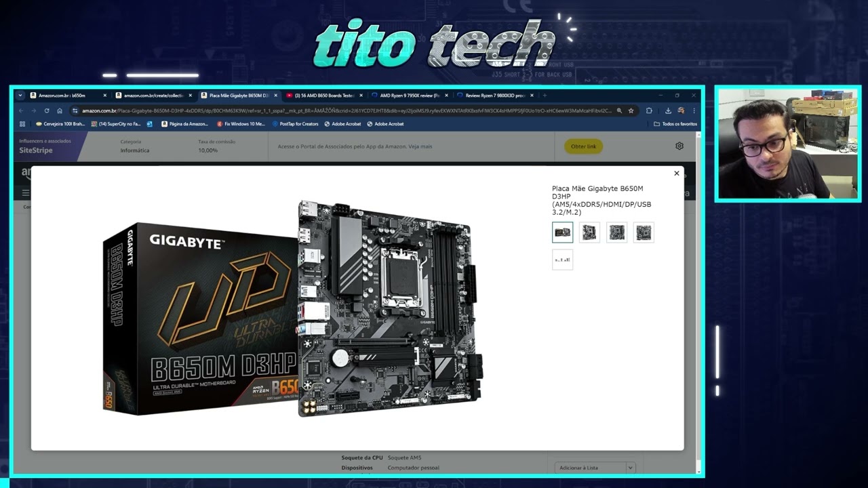
Task: Bookmark this page with star icon
Action: (x=631, y=110)
